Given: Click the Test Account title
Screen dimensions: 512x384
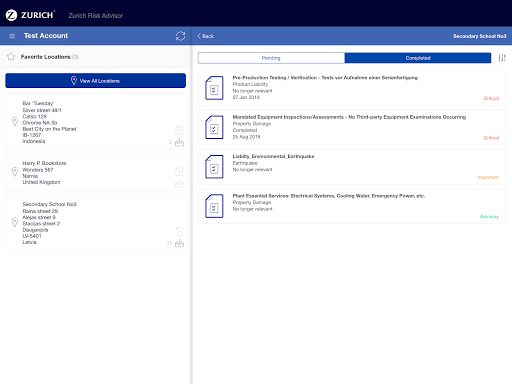Looking at the screenshot, I should pyautogui.click(x=46, y=36).
